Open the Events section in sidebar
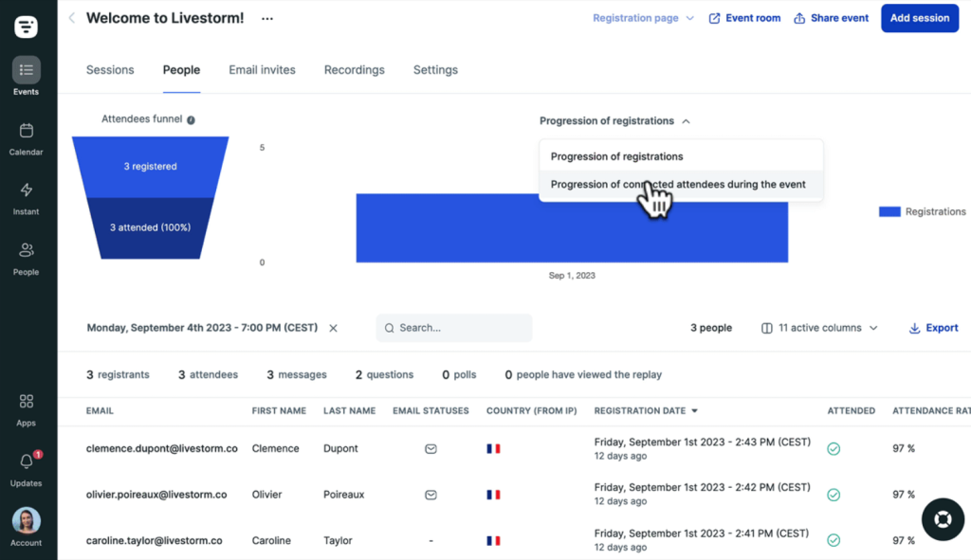This screenshot has width=971, height=560. click(x=26, y=76)
